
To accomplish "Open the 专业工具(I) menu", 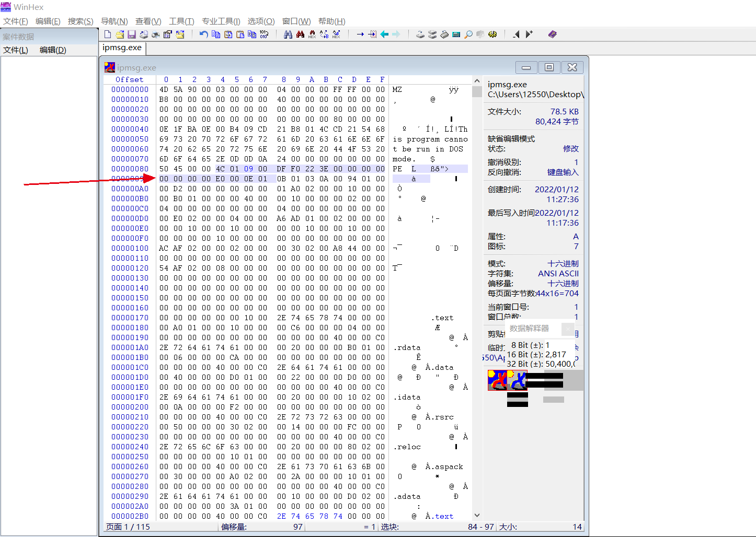I will 221,21.
